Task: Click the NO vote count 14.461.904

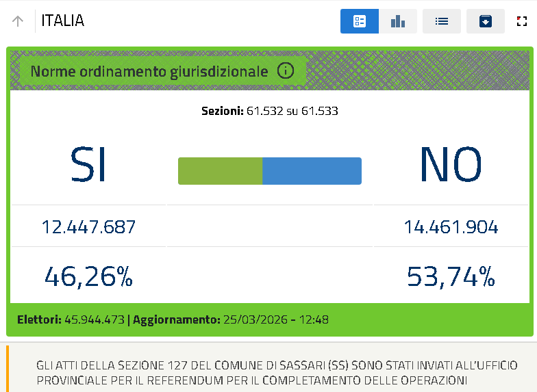Action: (x=451, y=226)
